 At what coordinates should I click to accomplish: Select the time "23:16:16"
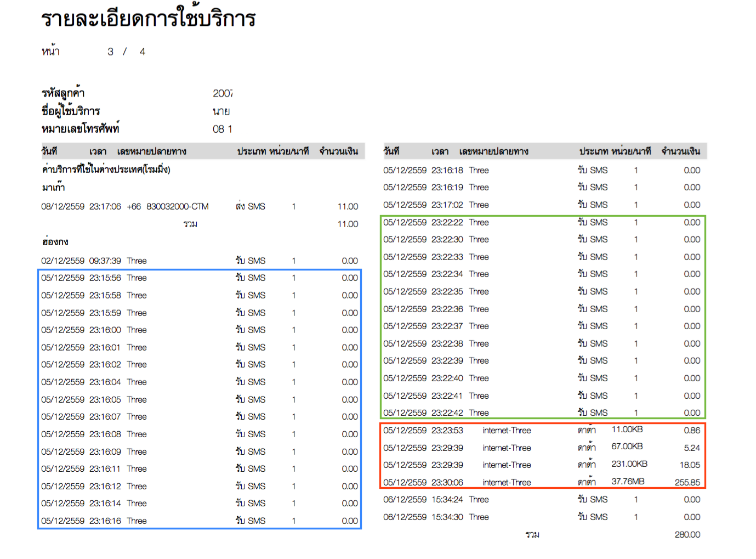105,521
